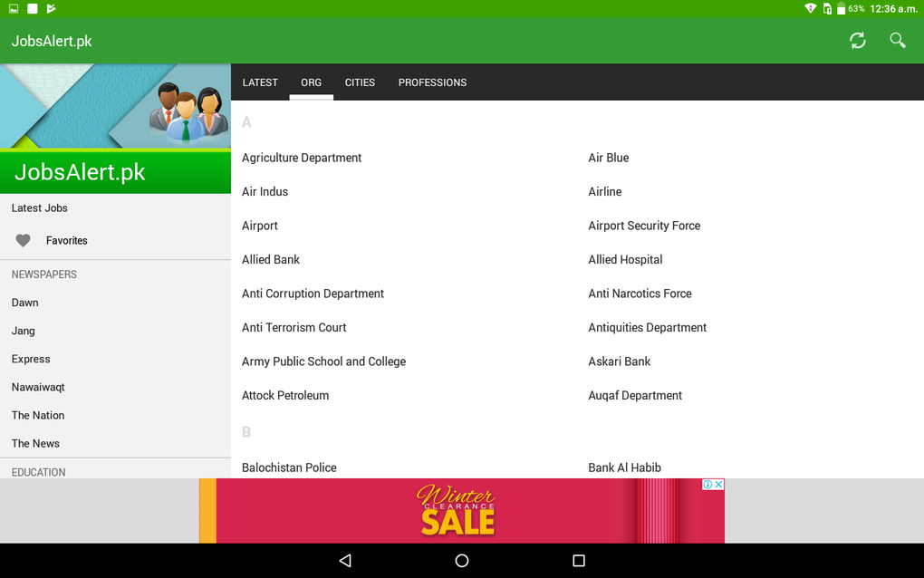924x578 pixels.
Task: Select the ORG tab
Action: [311, 82]
